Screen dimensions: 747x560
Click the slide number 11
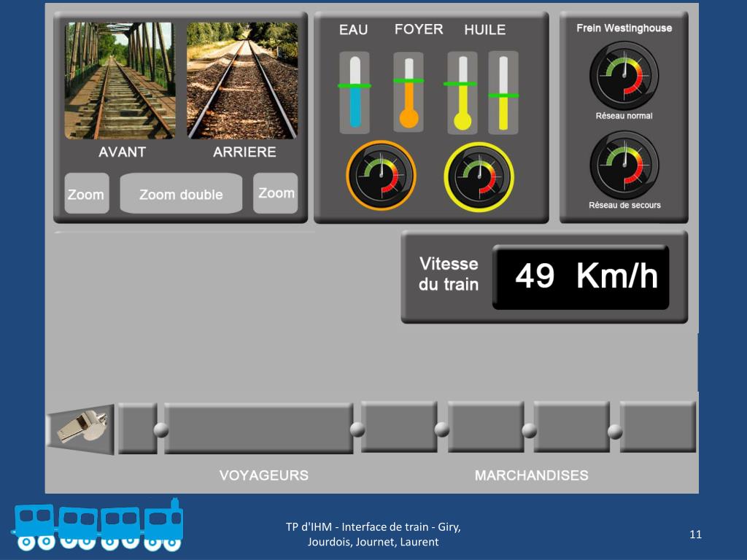coord(695,534)
